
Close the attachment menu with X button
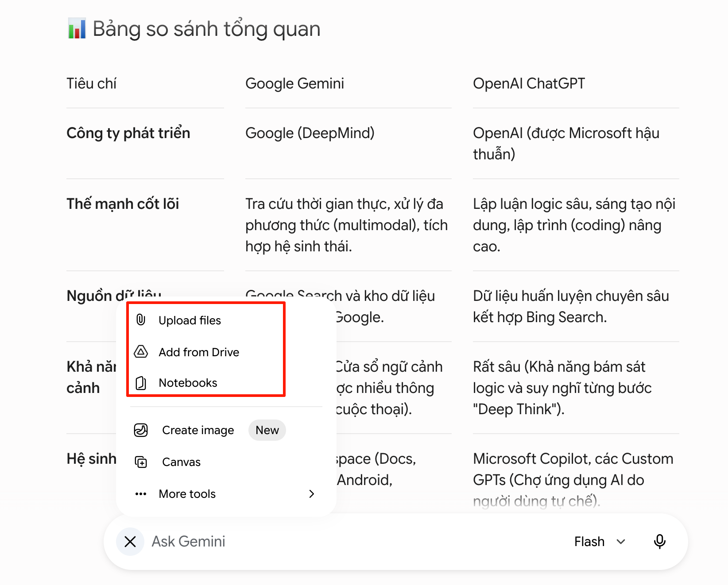point(130,542)
